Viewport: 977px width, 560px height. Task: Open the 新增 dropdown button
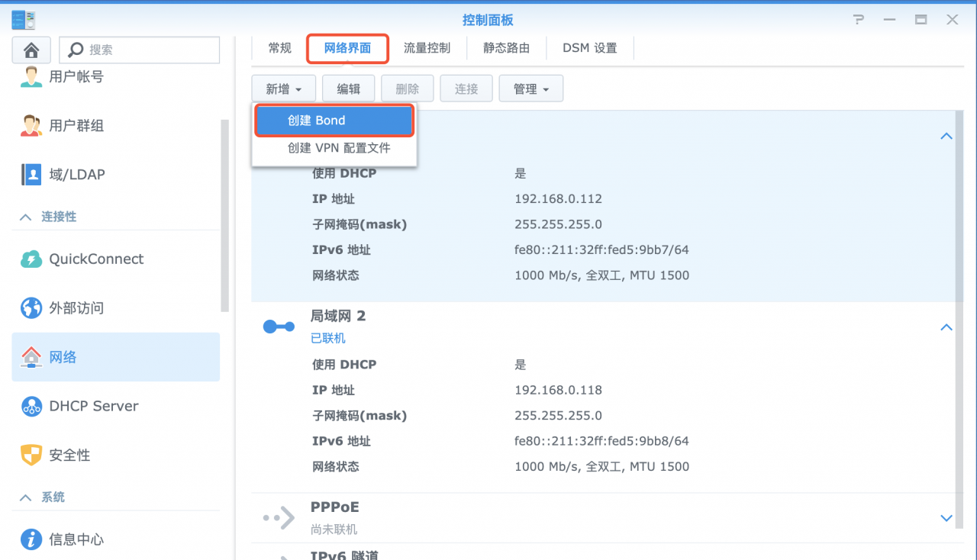[x=283, y=89]
